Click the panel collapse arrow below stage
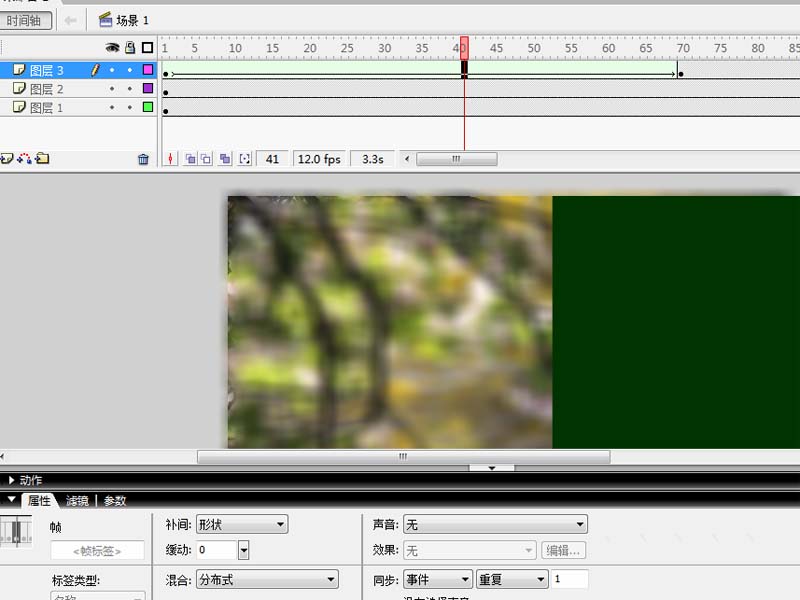Screen dimensions: 800x600 [x=492, y=467]
